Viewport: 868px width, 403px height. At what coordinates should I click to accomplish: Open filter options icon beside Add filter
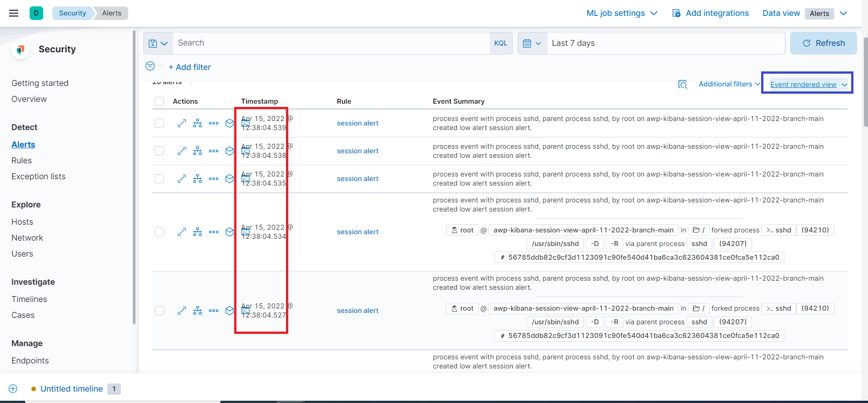[150, 66]
